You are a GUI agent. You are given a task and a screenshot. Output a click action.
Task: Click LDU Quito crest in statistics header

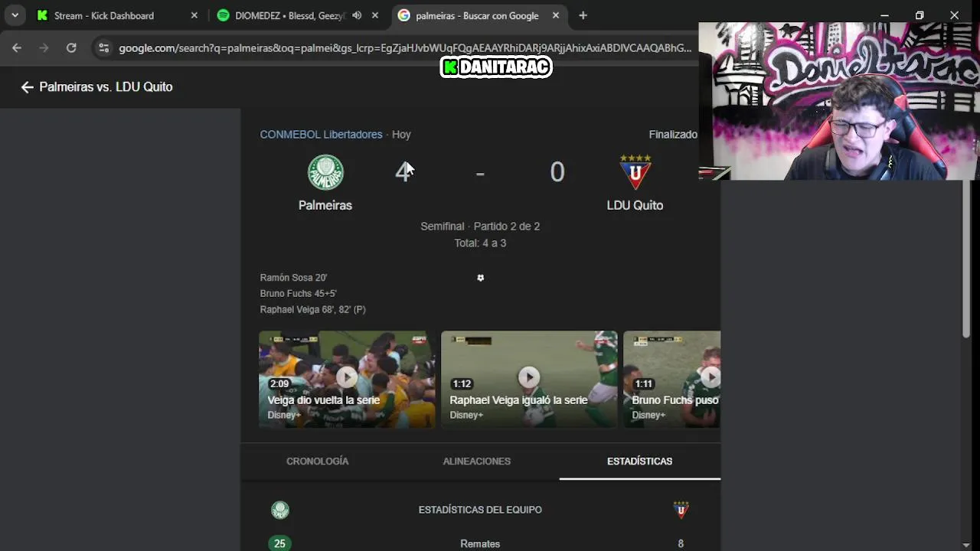coord(681,510)
